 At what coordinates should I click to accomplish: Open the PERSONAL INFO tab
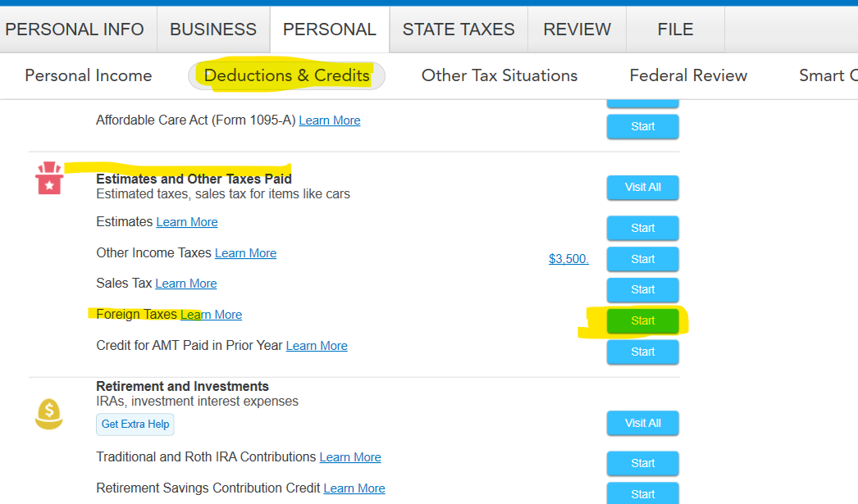tap(75, 30)
